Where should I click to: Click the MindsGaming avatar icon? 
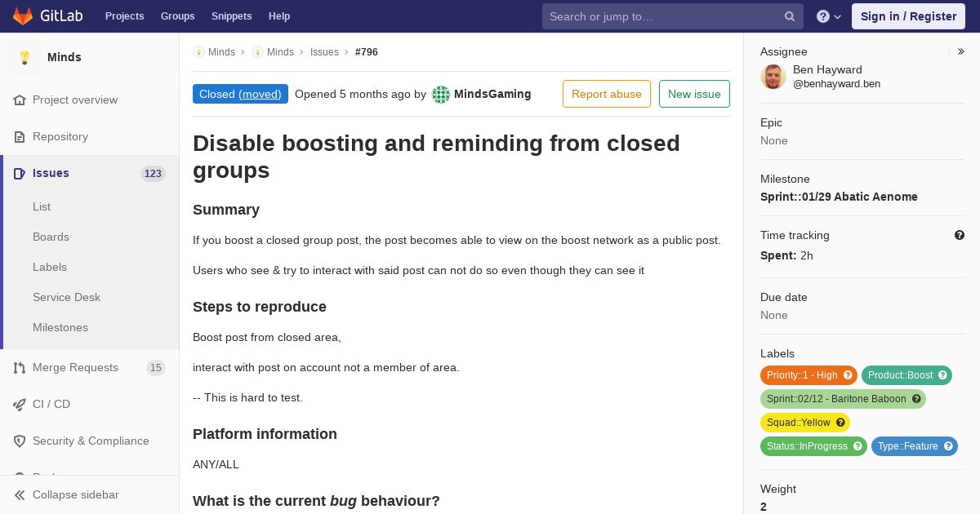[441, 94]
